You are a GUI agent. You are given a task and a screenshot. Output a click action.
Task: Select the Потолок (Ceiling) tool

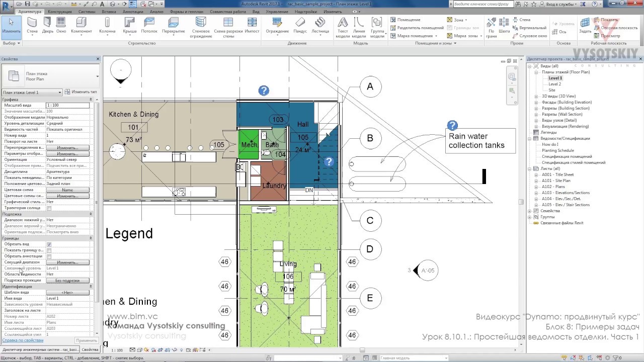tap(149, 26)
